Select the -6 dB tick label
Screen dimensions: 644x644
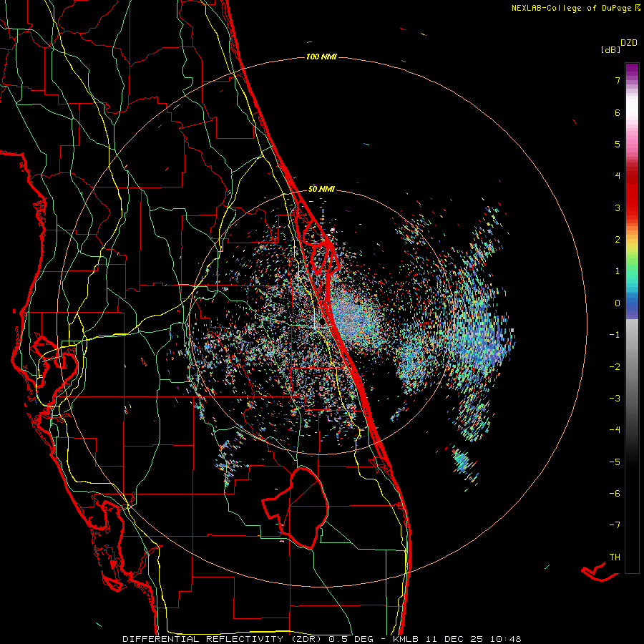(x=615, y=493)
